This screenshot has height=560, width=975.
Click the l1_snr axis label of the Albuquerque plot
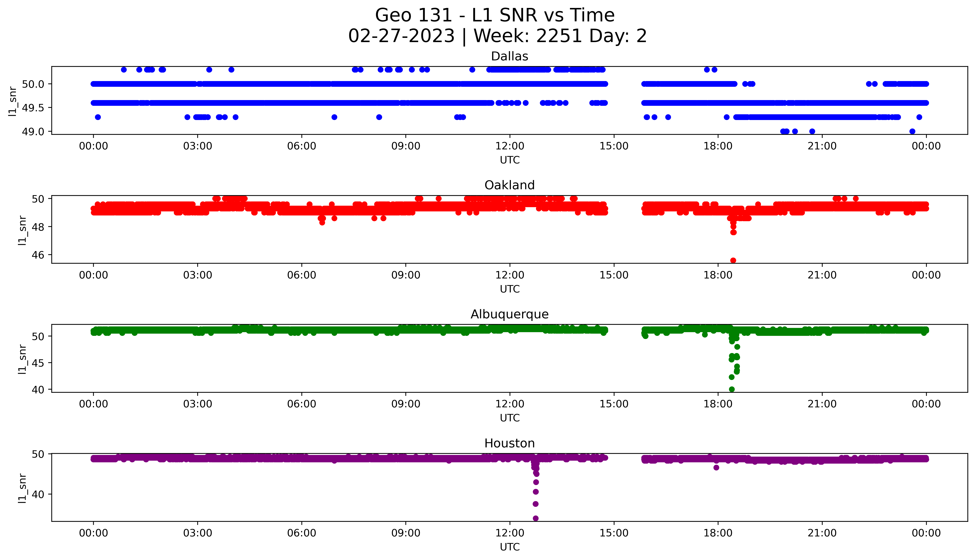click(x=22, y=359)
